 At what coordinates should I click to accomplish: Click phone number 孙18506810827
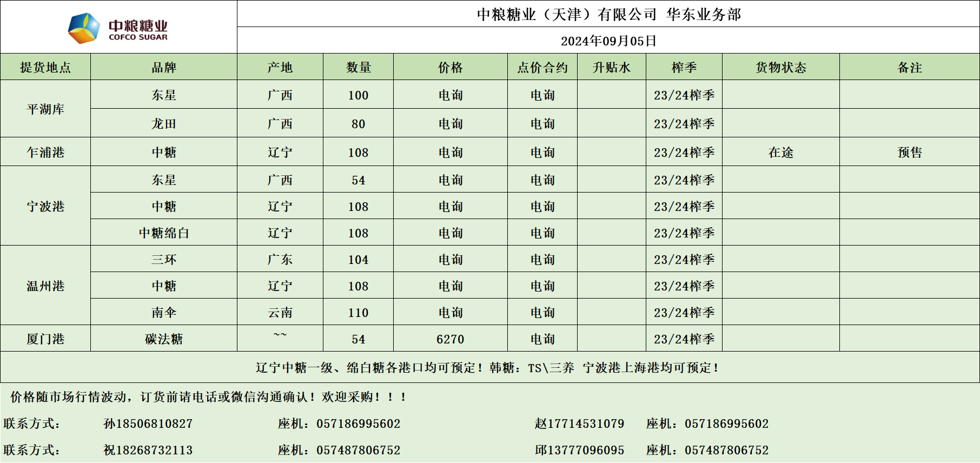coord(148,424)
